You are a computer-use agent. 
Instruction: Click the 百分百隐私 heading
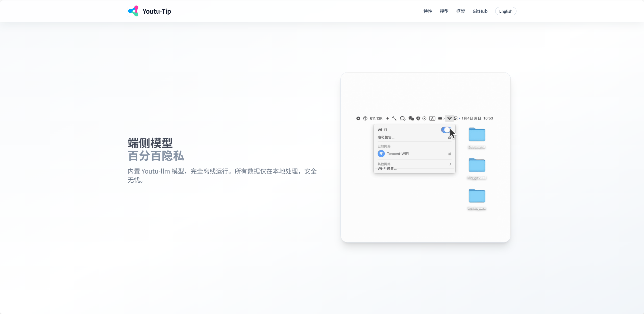(x=156, y=156)
